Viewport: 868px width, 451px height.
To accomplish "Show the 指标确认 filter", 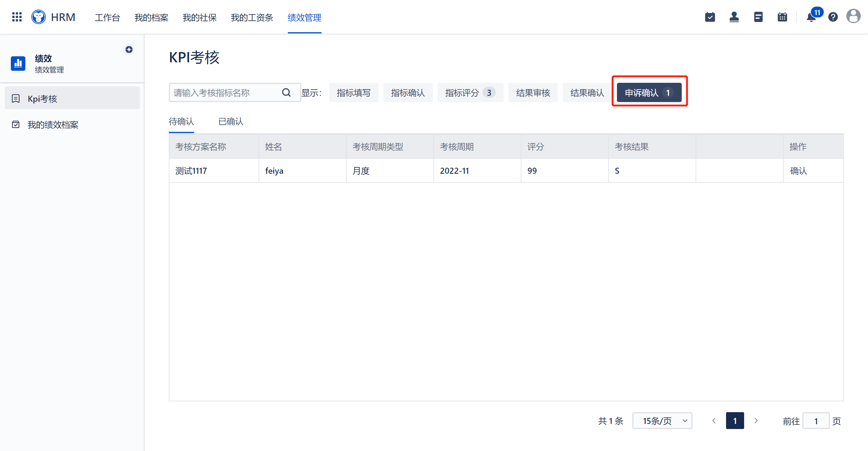I will coord(408,92).
